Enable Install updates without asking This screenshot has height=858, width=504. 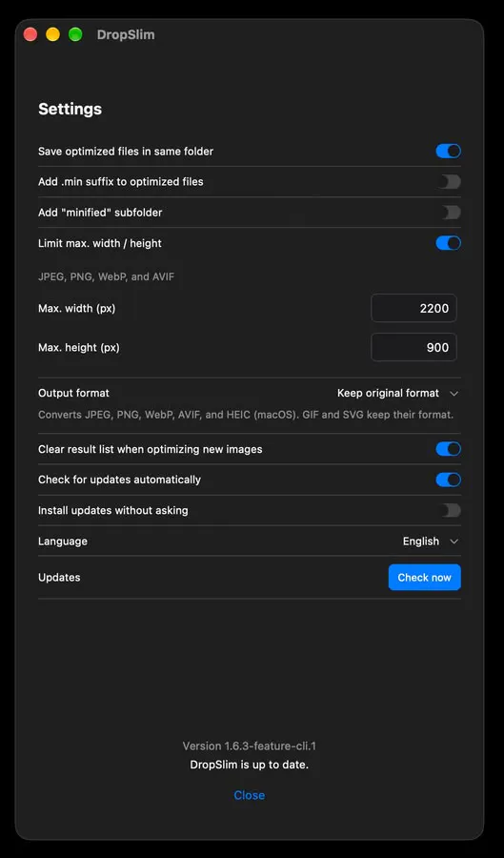click(448, 511)
